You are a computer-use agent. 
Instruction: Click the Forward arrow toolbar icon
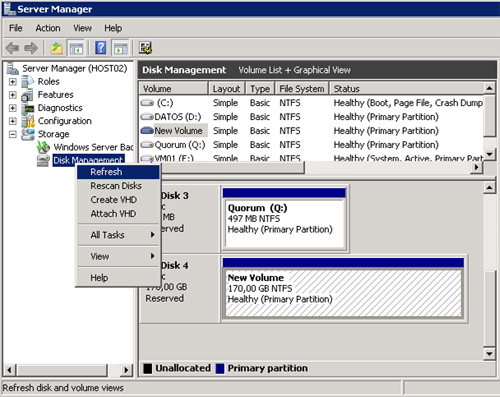[x=31, y=48]
